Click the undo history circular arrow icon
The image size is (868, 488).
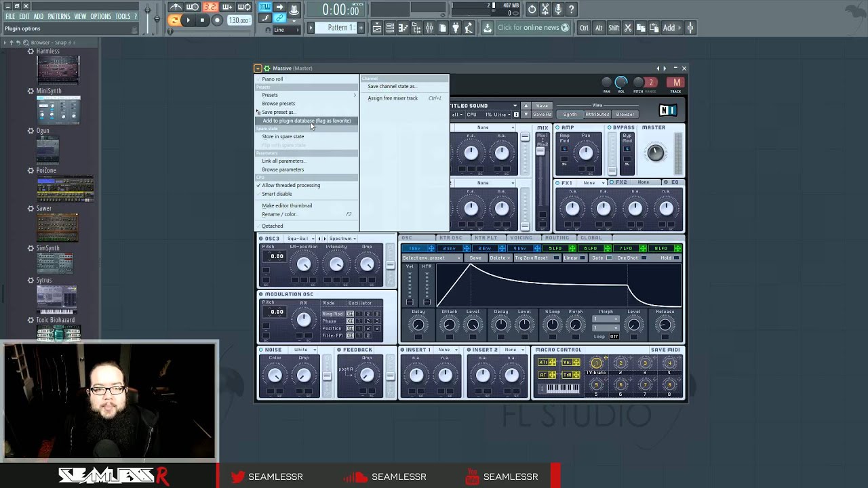tap(532, 9)
